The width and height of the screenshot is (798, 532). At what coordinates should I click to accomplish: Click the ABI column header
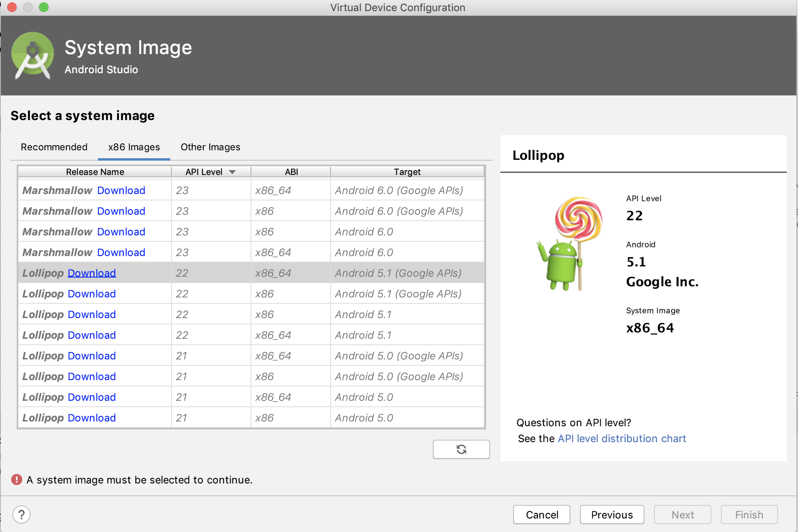291,172
